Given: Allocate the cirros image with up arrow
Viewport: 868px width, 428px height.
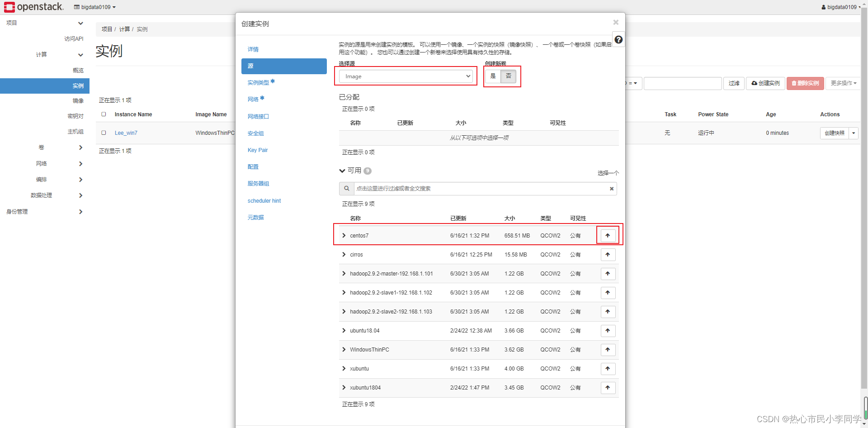Looking at the screenshot, I should pos(608,255).
